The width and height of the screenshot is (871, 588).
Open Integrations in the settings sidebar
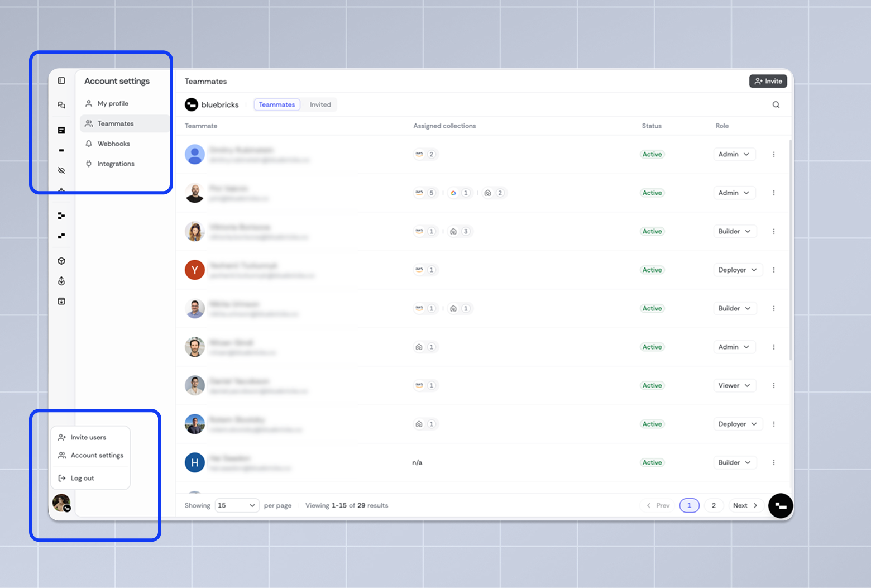[124, 164]
